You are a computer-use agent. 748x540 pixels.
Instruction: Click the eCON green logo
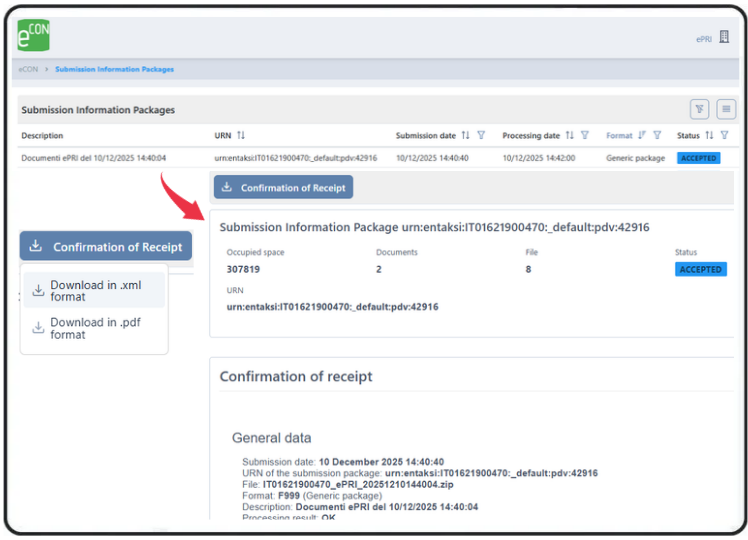pyautogui.click(x=33, y=35)
